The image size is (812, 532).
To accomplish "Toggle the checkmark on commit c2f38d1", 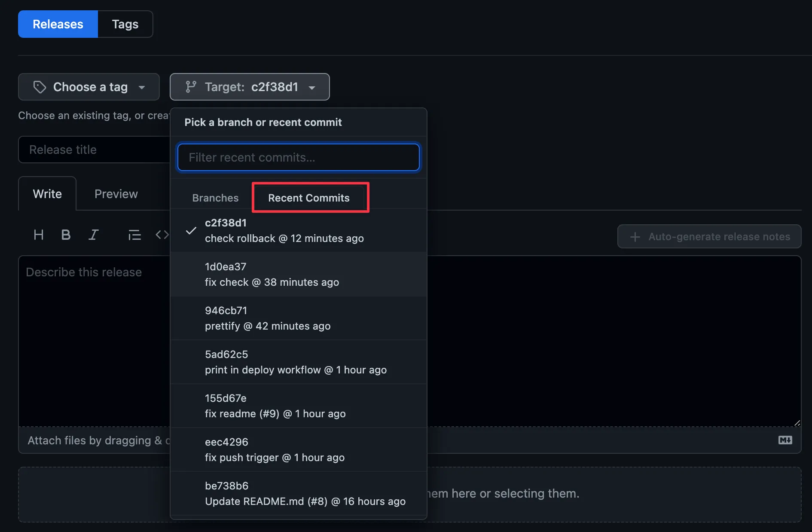I will coord(190,231).
